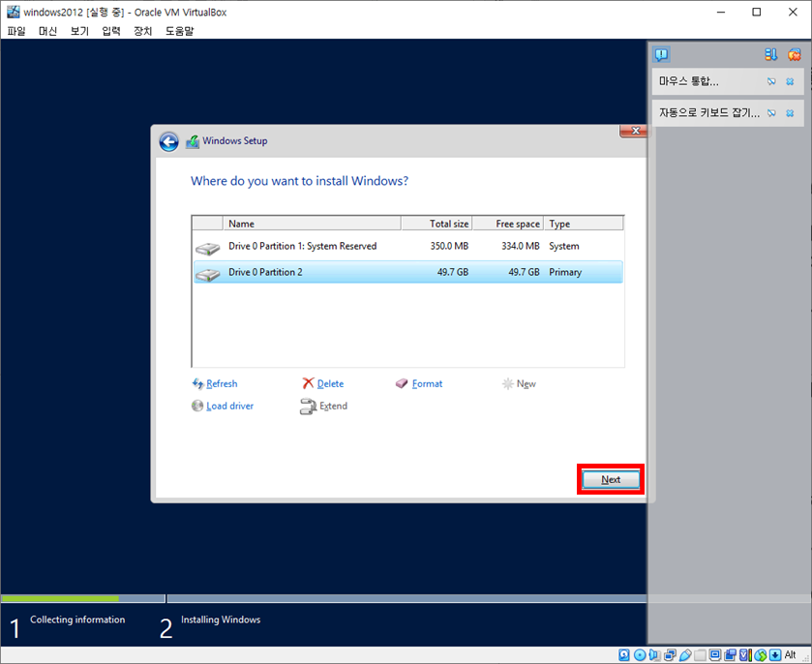812x664 pixels.
Task: Sort by the Total size column header
Action: click(436, 224)
